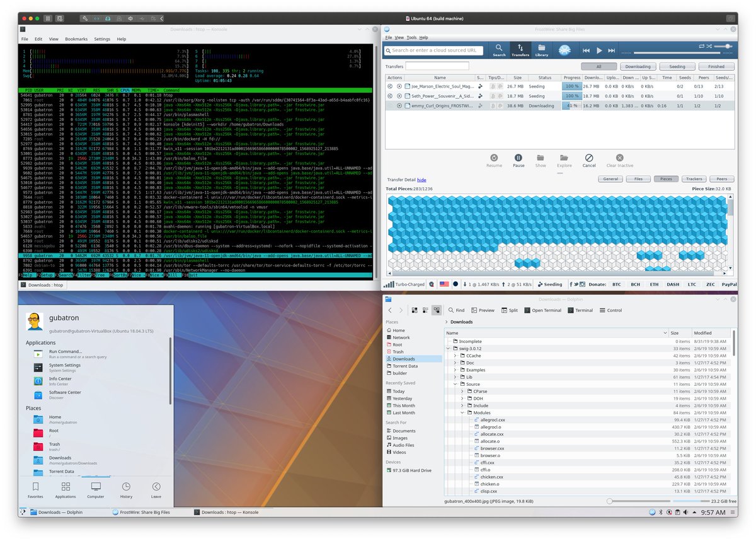Expand the CCache folder in Dolphin
Viewport: 756px width, 541px height.
(455, 356)
